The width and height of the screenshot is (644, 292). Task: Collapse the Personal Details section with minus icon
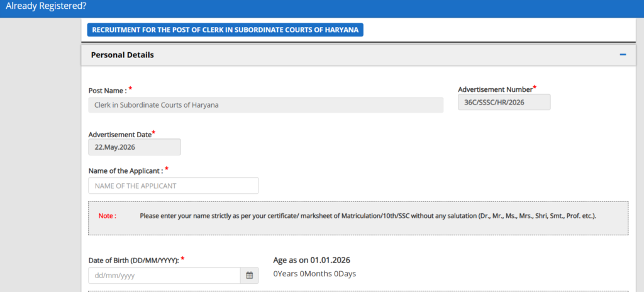pos(623,55)
